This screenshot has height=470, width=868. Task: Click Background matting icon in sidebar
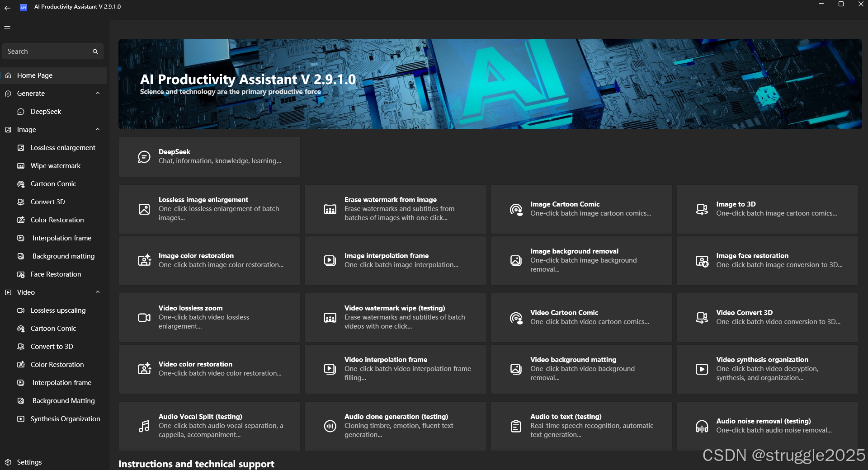coord(21,256)
